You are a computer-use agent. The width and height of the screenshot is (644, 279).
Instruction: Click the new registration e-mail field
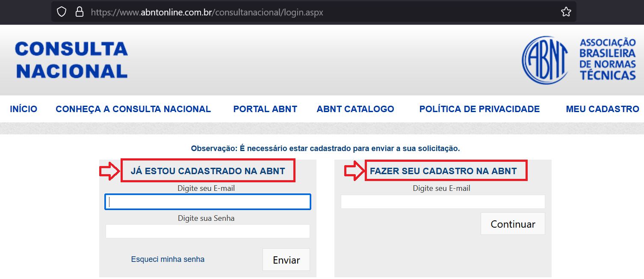click(x=443, y=202)
